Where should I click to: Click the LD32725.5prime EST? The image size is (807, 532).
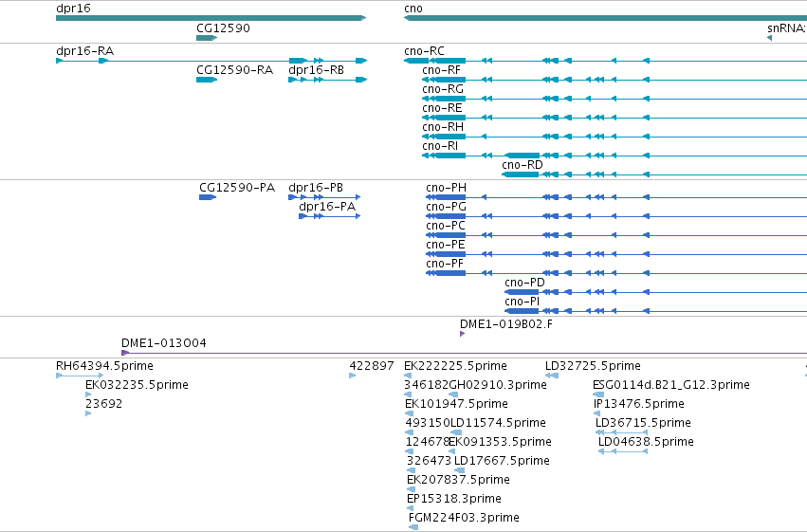(552, 376)
